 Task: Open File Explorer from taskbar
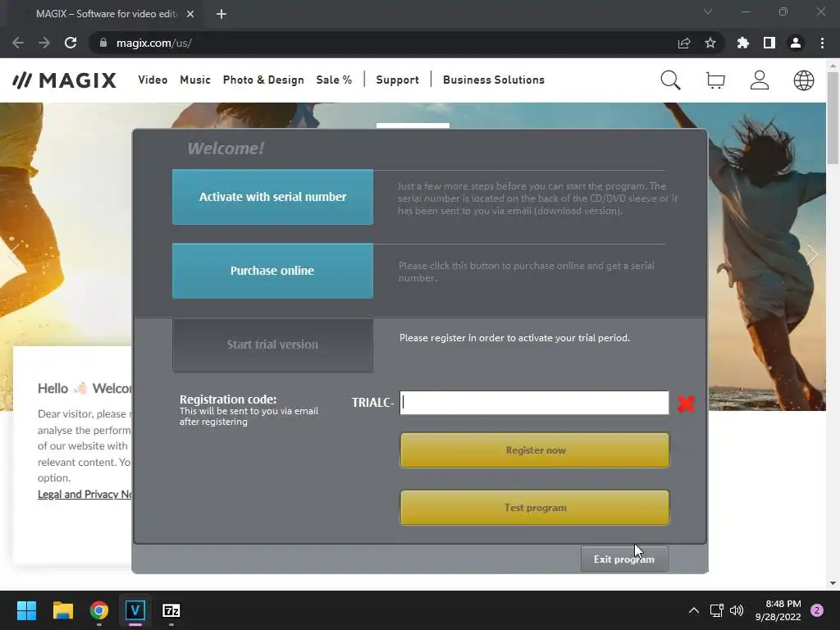click(x=62, y=610)
